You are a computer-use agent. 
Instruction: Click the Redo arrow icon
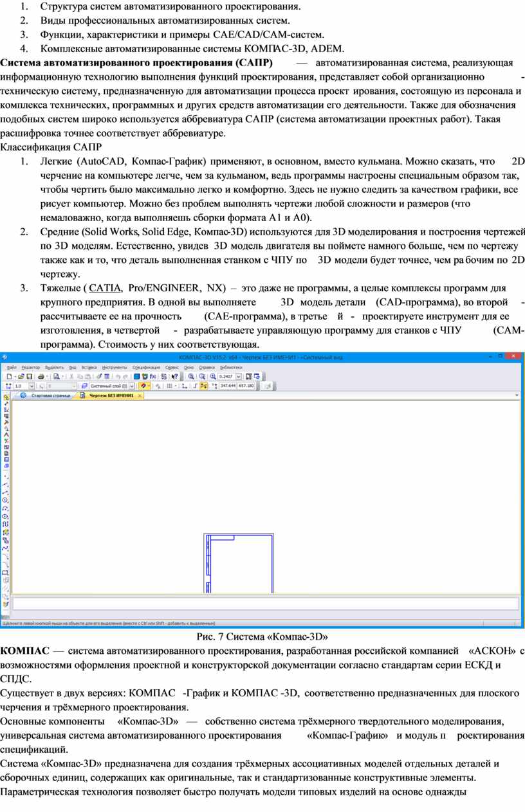pyautogui.click(x=125, y=376)
